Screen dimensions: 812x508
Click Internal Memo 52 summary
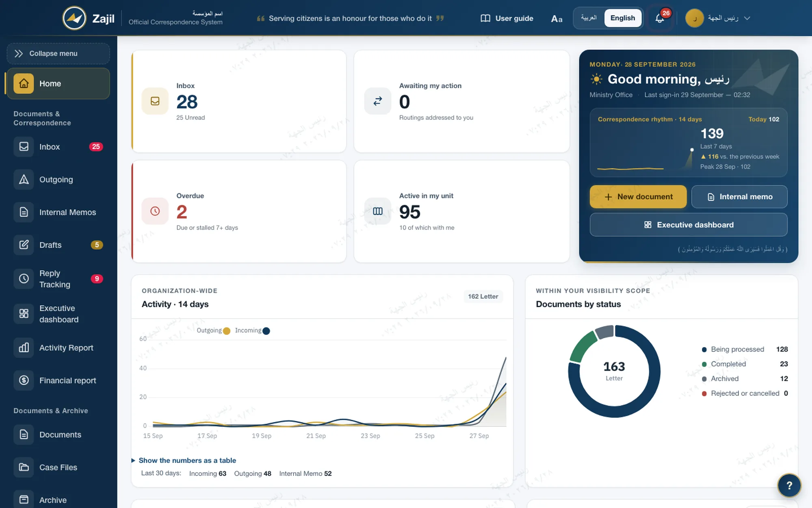coord(305,473)
